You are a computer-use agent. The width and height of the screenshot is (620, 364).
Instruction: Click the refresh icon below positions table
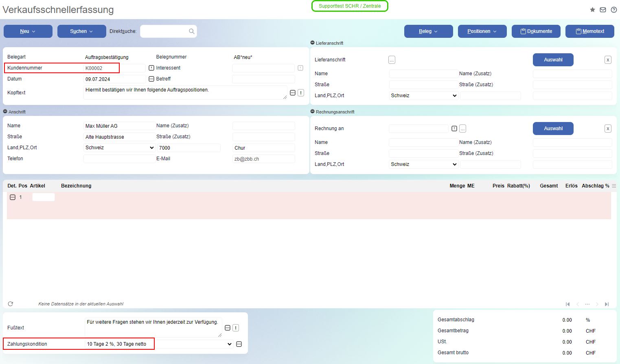11,304
